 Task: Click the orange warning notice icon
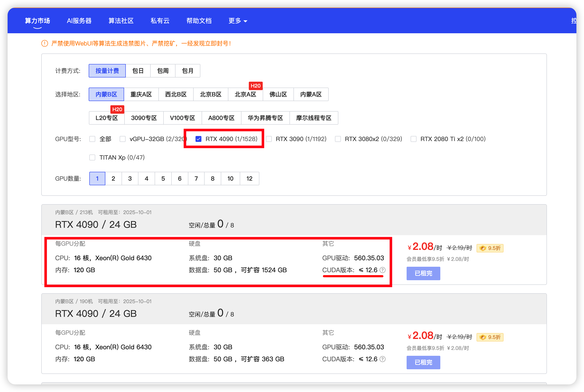tap(44, 44)
